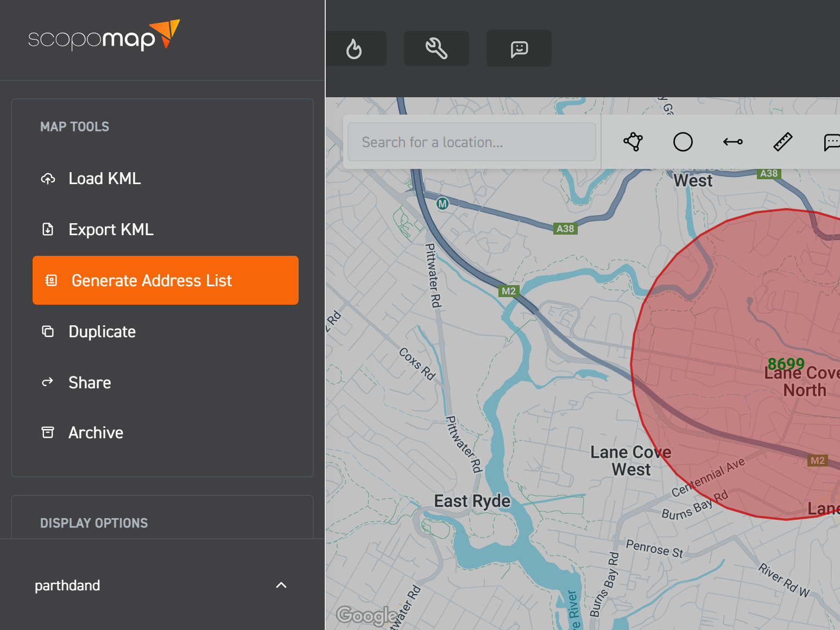Click Load KML in Map Tools
This screenshot has width=840, height=630.
click(x=104, y=178)
